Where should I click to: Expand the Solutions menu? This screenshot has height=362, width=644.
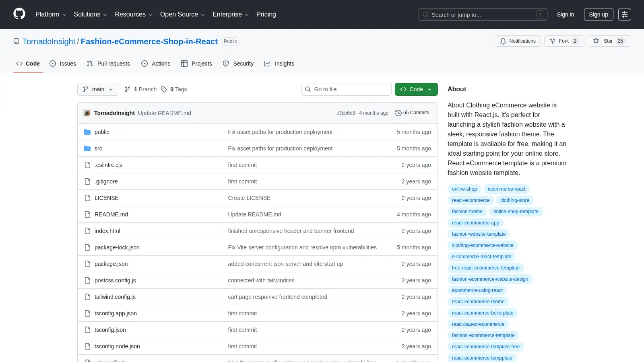[91, 14]
